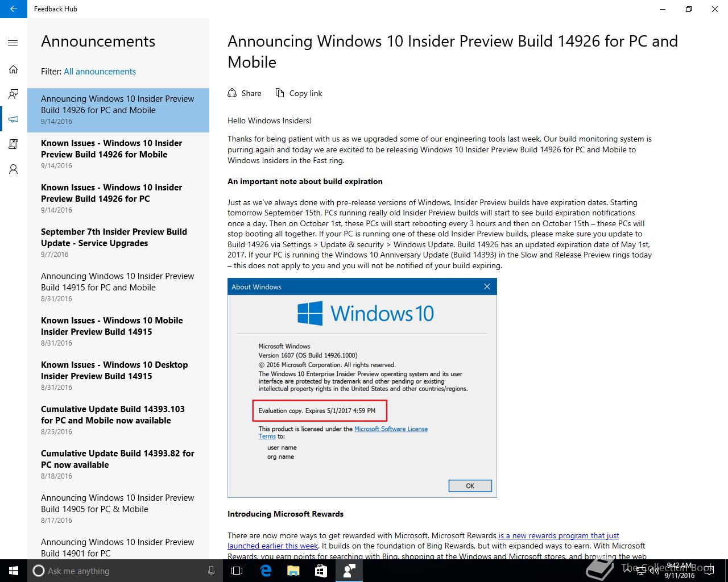The height and width of the screenshot is (582, 728).
Task: Open Known Issues Build 14926 for Mobile
Action: click(x=118, y=155)
